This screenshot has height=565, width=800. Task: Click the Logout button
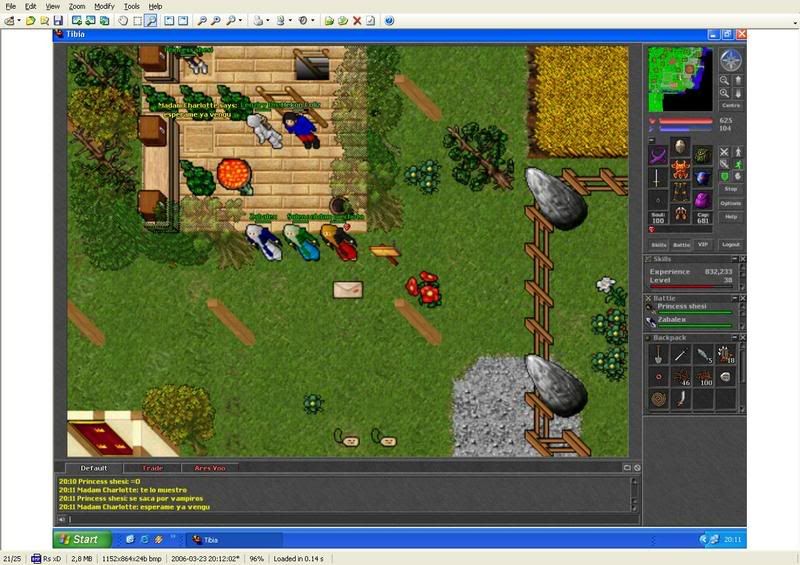click(x=731, y=244)
